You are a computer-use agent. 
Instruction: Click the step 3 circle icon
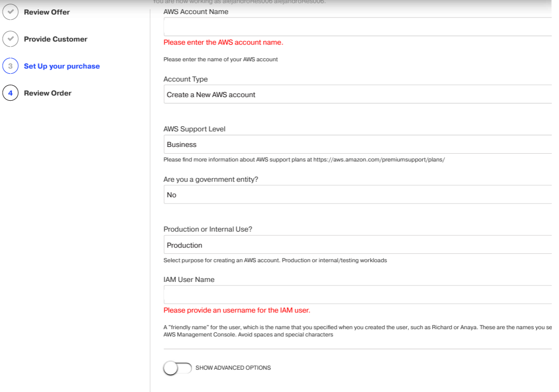tap(11, 66)
